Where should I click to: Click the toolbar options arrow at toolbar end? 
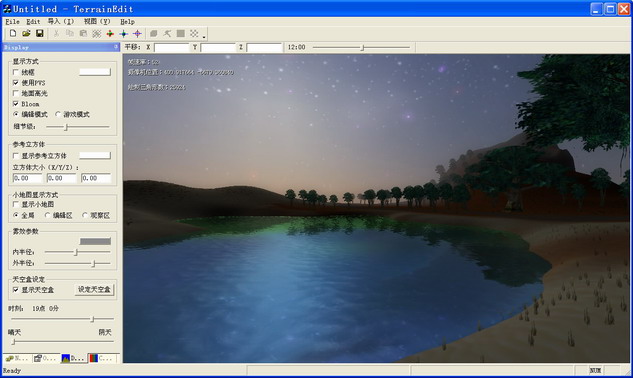pyautogui.click(x=204, y=37)
